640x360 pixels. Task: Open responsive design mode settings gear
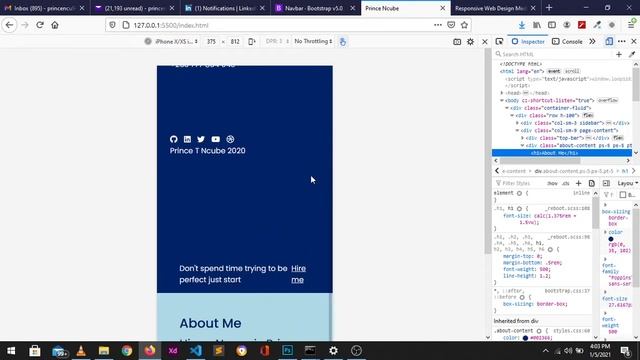[x=471, y=42]
